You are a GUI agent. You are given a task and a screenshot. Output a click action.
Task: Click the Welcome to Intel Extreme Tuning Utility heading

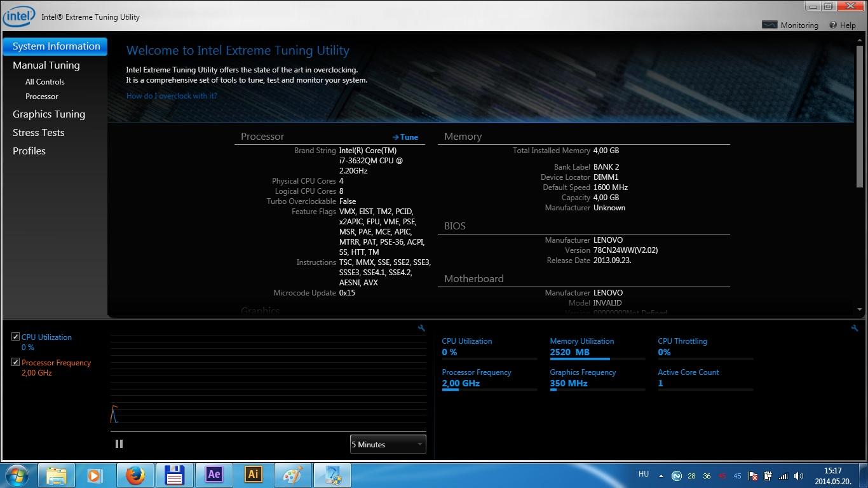pos(238,50)
